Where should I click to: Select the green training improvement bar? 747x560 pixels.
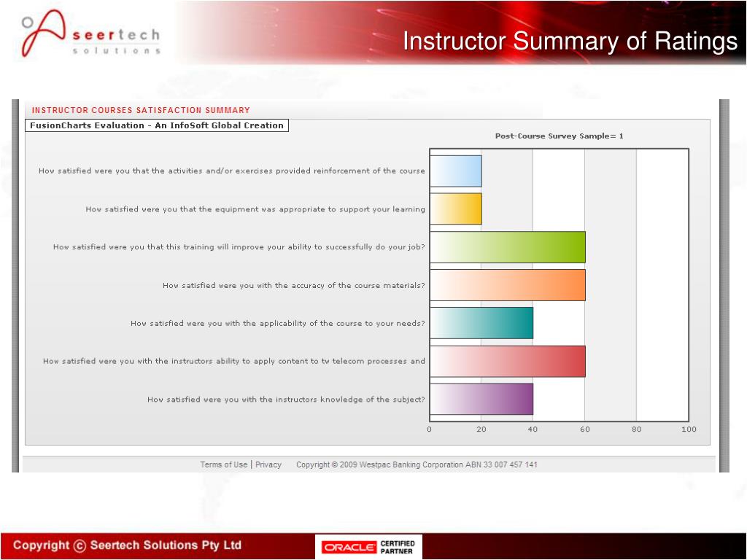coord(508,246)
